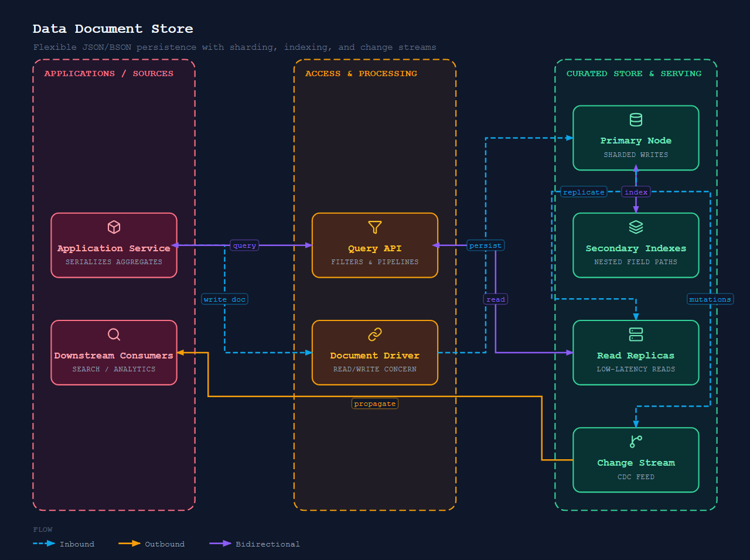Click the magnifier icon in Downstream Consumers
Viewport: 750px width, 560px height.
114,334
